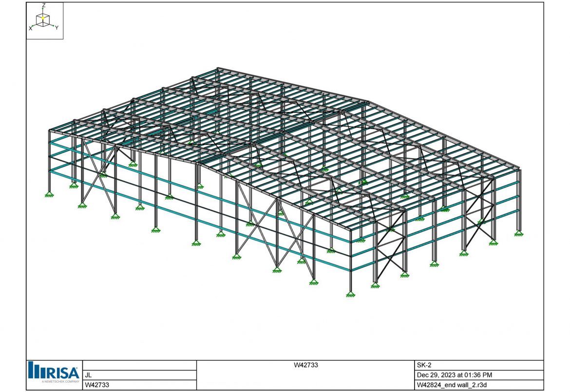Screen dimensions: 570x392
Task: Select the topmost back corner of the roof
Action: 219,68
